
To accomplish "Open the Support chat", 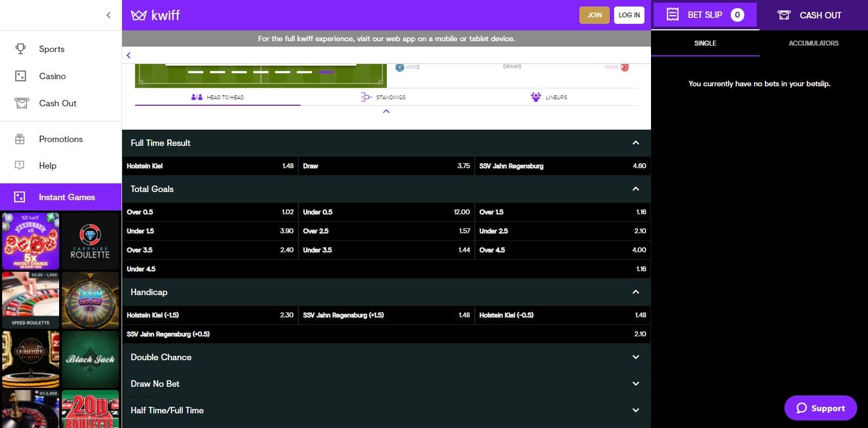I will point(821,408).
